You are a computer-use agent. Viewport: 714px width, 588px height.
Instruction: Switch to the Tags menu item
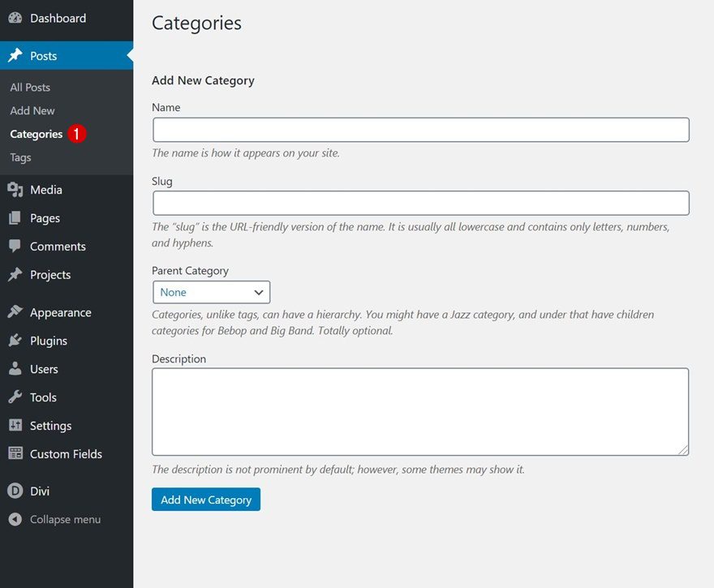(19, 157)
